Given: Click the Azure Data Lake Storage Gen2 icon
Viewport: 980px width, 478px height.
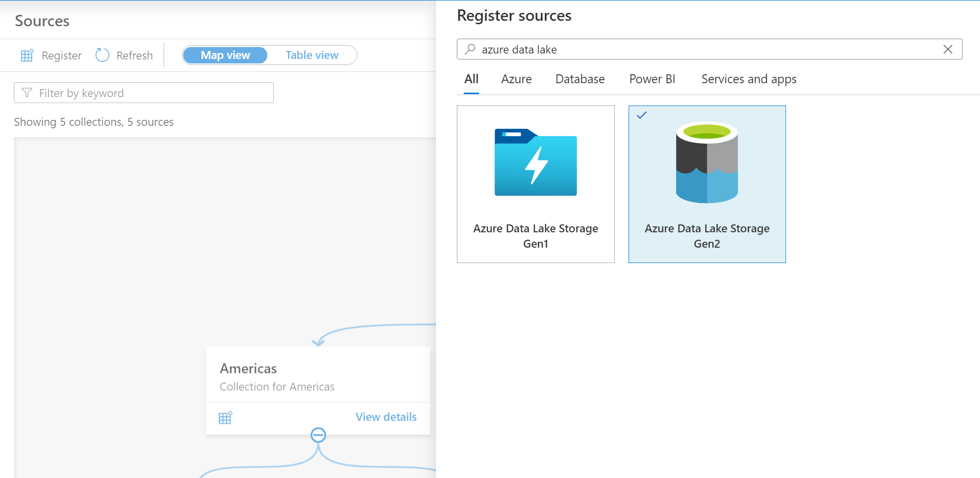Looking at the screenshot, I should point(707,162).
